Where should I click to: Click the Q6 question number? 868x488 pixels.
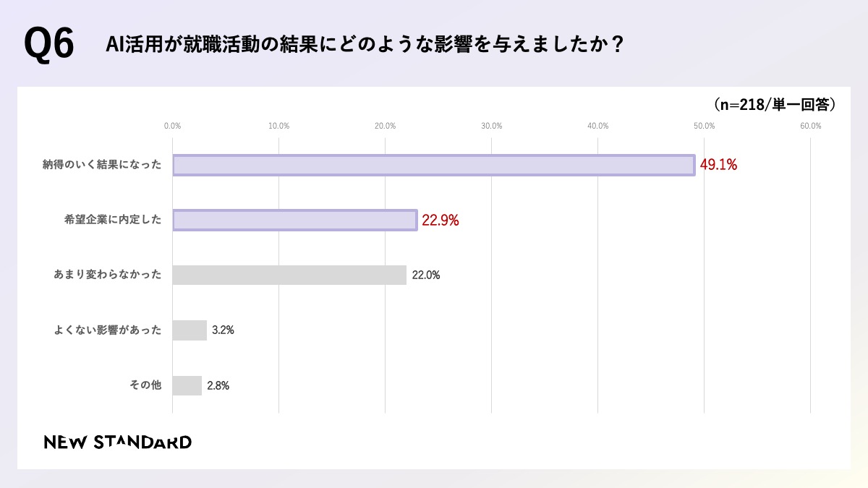click(49, 45)
